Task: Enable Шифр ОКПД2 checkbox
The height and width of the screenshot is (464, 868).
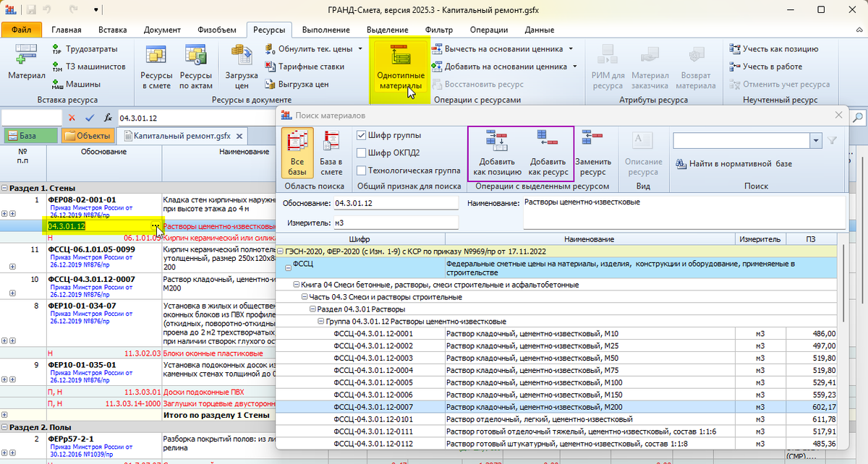Action: click(x=362, y=152)
